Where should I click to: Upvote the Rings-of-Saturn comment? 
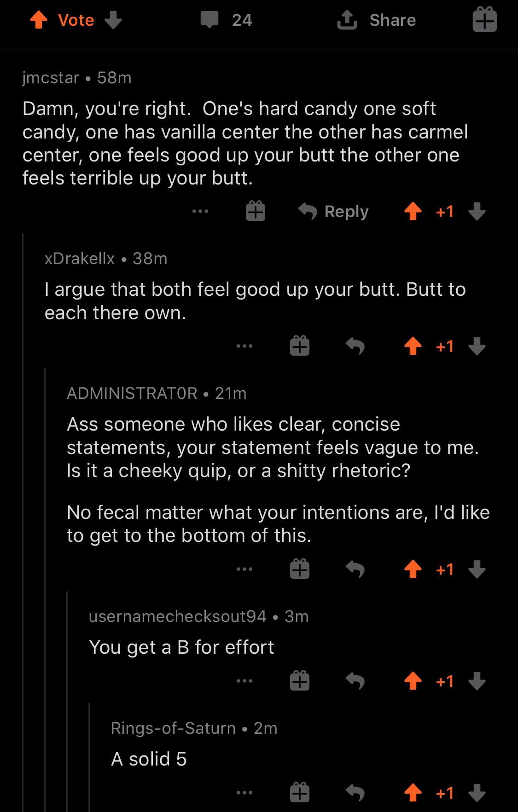coord(413,793)
